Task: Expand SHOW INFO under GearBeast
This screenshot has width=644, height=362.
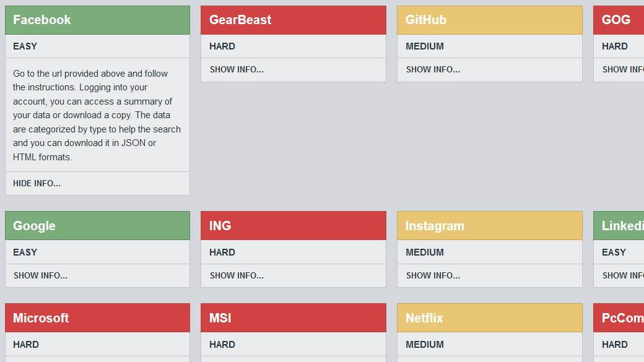Action: [x=237, y=69]
